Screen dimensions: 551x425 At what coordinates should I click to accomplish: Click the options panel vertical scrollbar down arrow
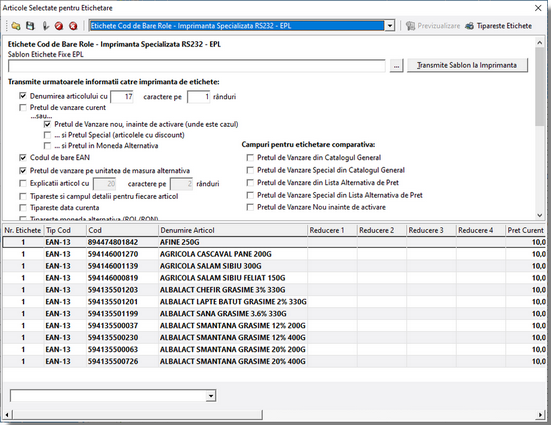(x=540, y=215)
